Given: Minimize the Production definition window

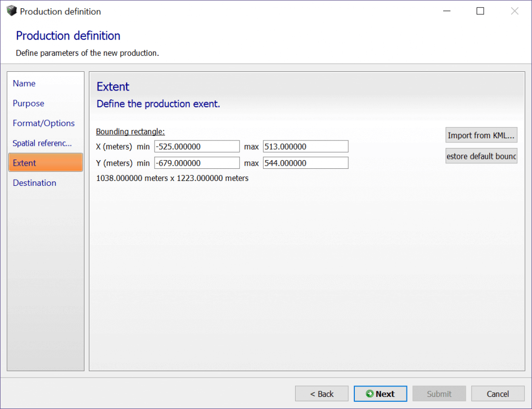Looking at the screenshot, I should click(447, 11).
